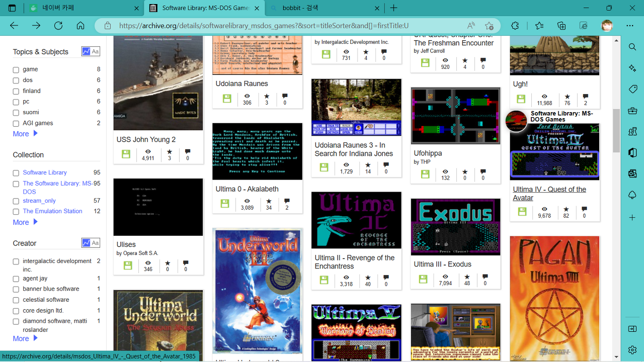
Task: Expand More under Collection
Action: click(25, 222)
